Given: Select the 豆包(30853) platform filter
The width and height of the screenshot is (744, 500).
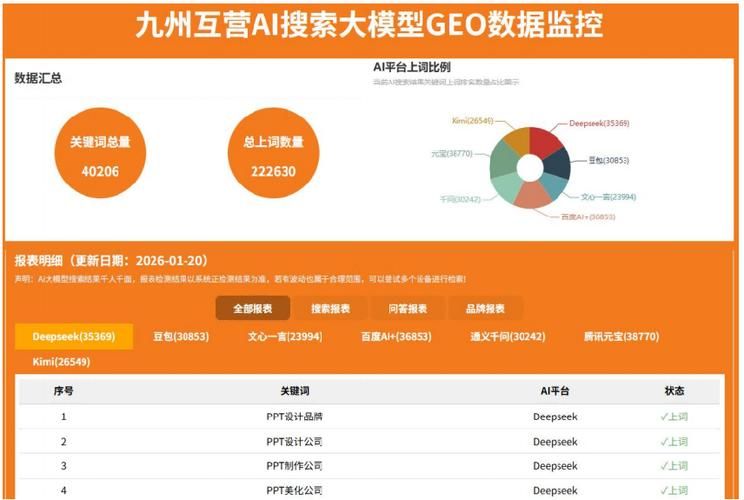Looking at the screenshot, I should tap(181, 337).
